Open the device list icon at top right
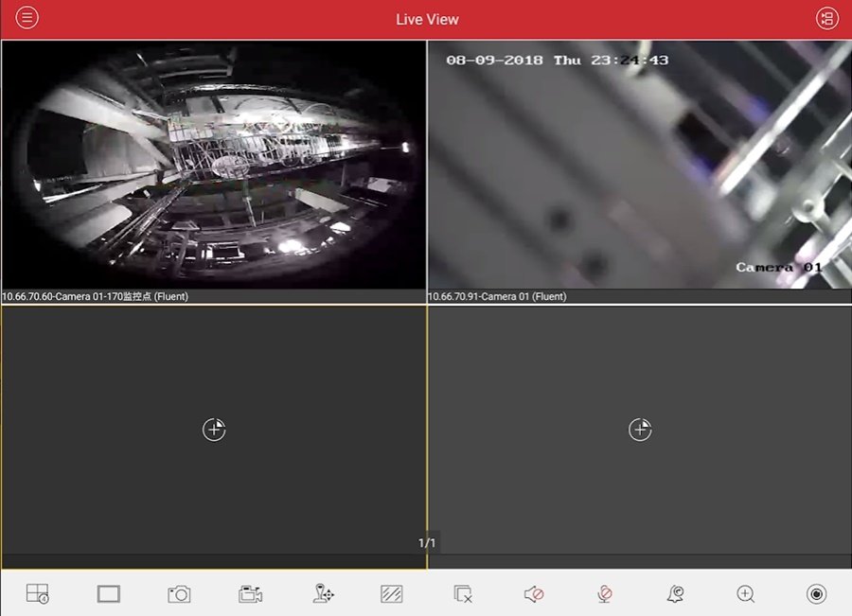 (x=827, y=19)
